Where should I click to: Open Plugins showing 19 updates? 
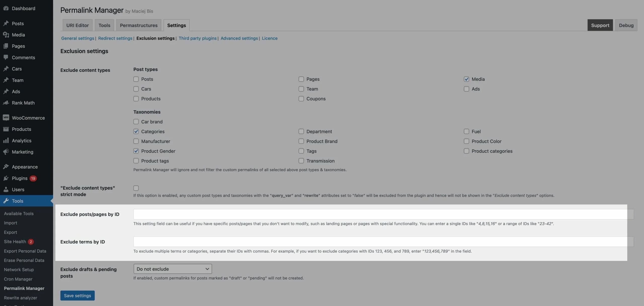pos(20,178)
